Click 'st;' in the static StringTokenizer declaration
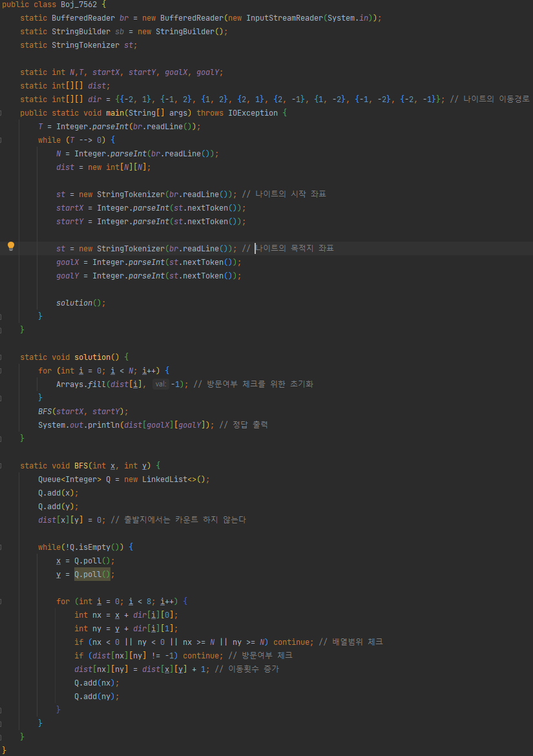 point(131,45)
